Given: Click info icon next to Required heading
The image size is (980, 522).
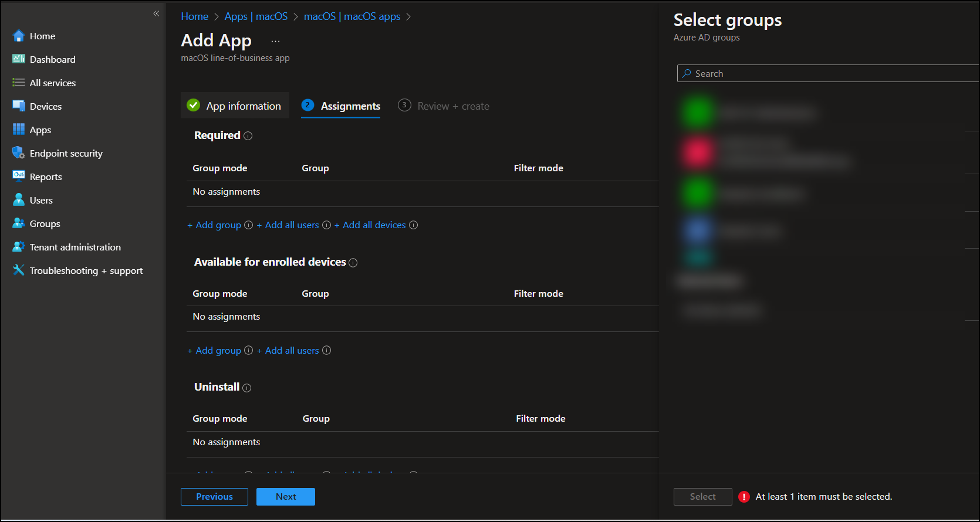Looking at the screenshot, I should point(248,136).
